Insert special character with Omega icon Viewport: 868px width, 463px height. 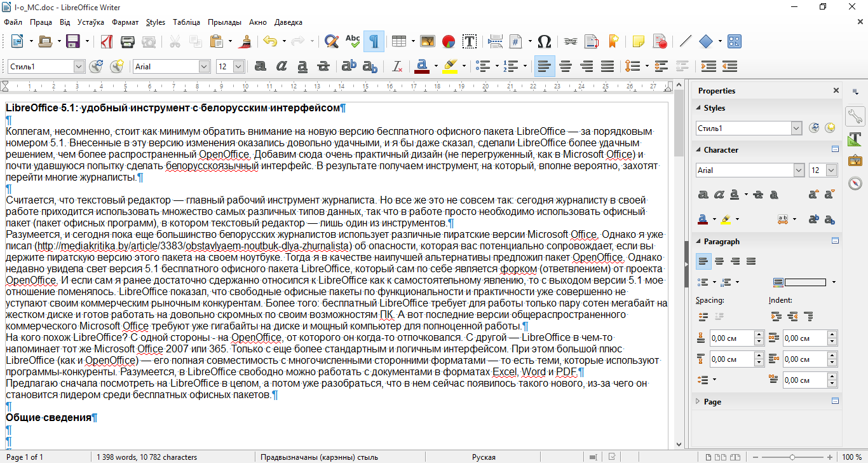point(544,42)
